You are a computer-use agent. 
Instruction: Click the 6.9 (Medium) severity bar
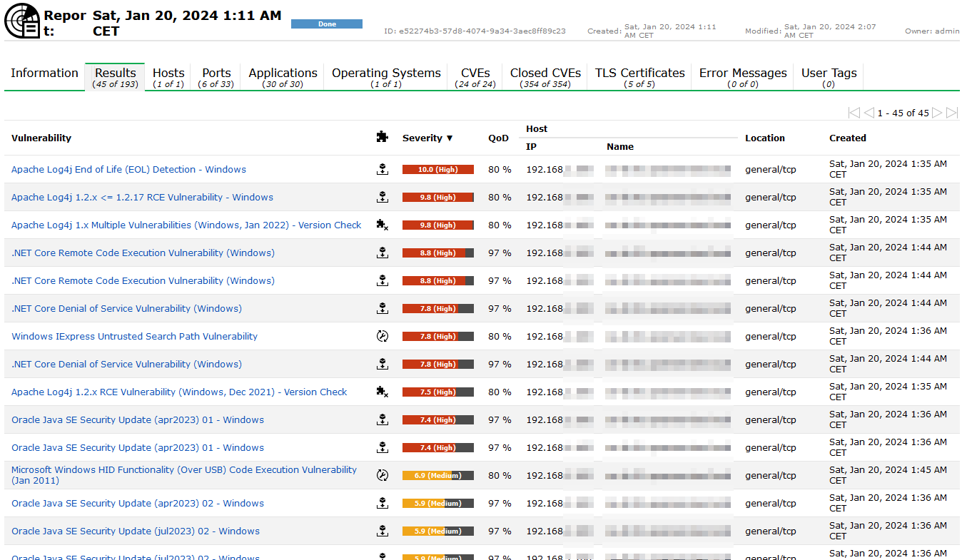(x=437, y=475)
